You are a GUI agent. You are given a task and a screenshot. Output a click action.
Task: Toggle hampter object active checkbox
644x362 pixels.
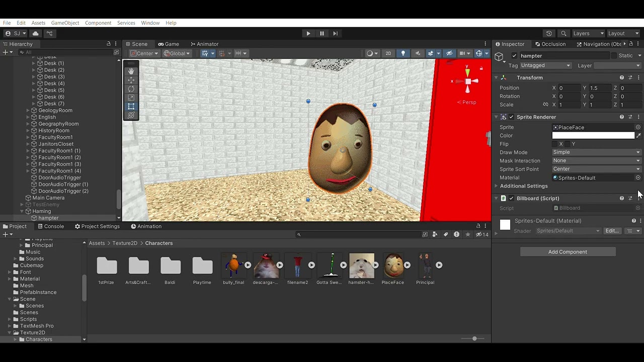tap(514, 56)
